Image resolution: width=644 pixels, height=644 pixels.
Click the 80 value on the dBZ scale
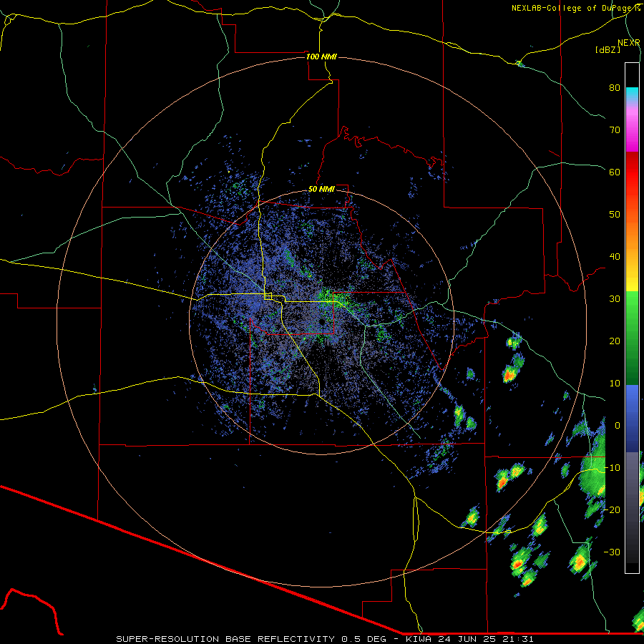pos(615,88)
